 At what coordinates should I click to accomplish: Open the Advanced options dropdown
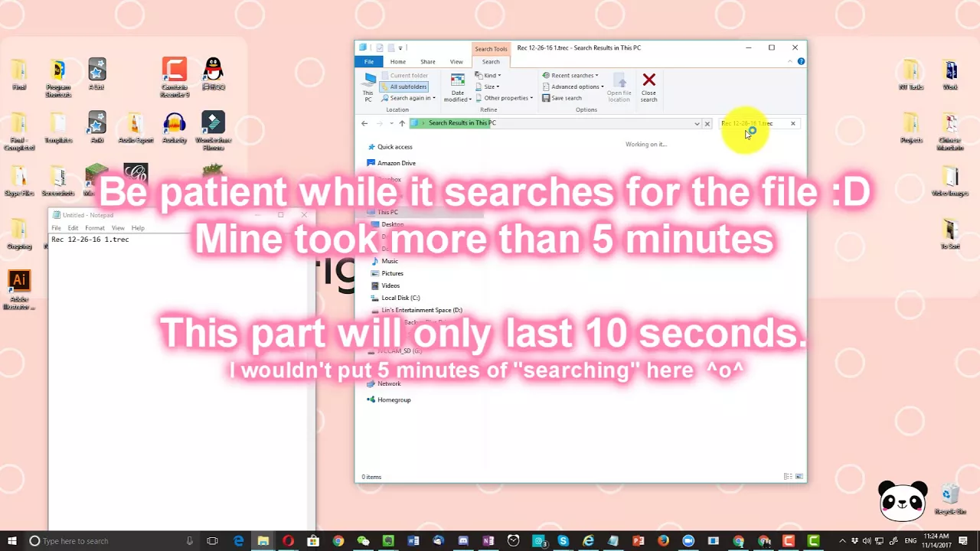573,86
